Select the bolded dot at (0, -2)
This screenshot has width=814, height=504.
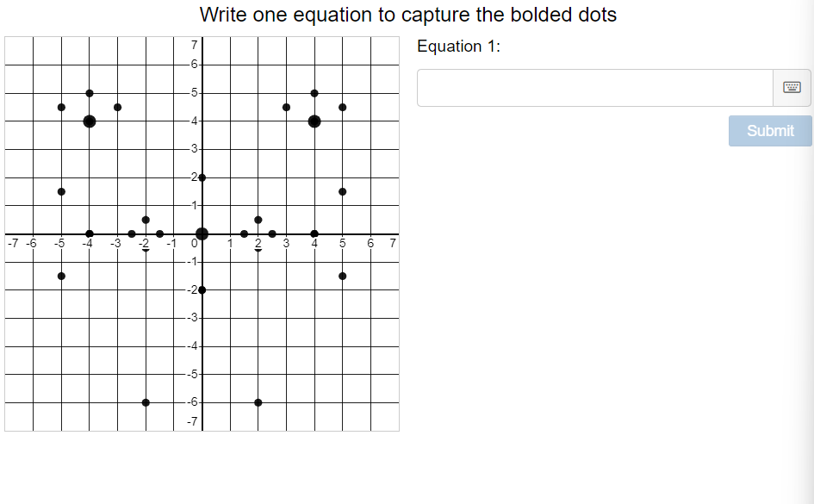(202, 289)
